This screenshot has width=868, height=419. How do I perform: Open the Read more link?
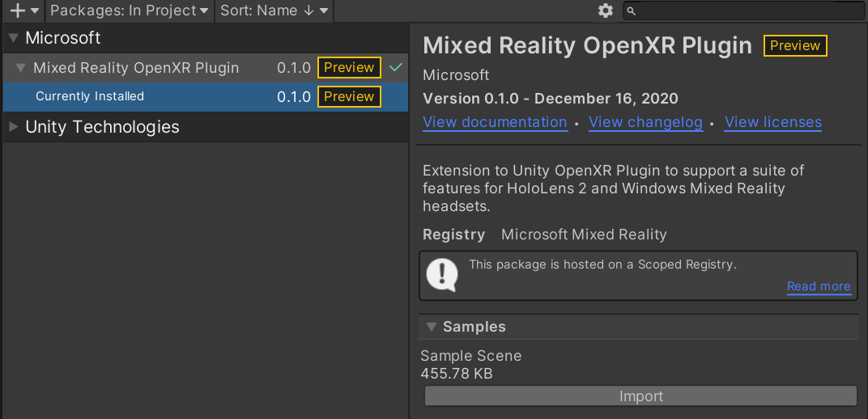[x=819, y=286]
